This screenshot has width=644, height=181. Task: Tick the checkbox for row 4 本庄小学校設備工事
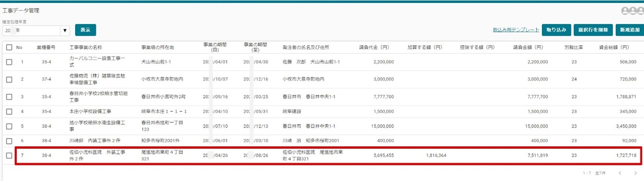pos(9,111)
